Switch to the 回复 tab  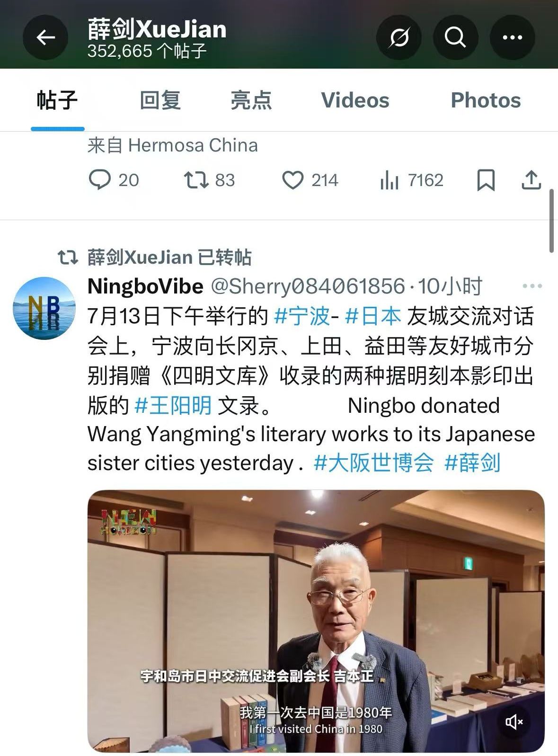(x=160, y=100)
